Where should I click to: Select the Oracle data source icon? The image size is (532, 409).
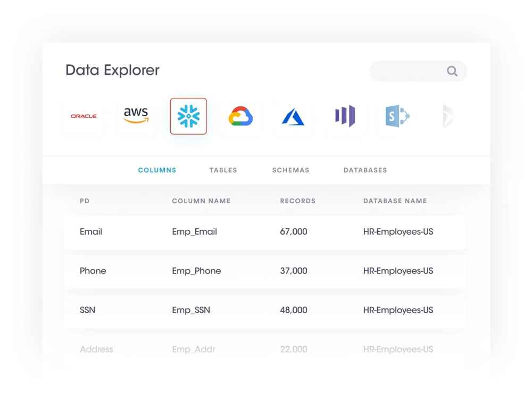[x=84, y=116]
